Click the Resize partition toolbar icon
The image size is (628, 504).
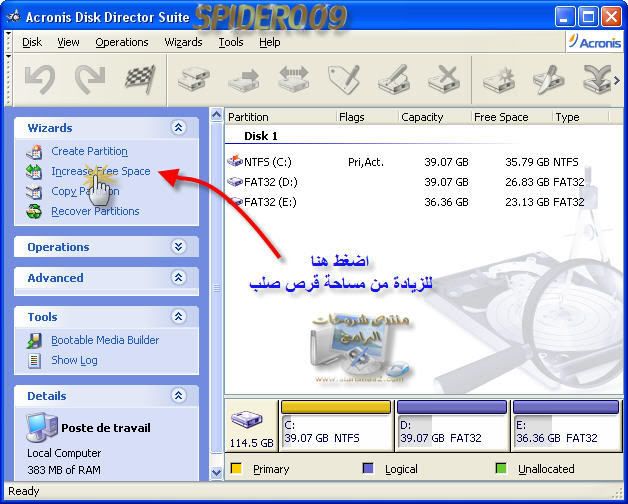[294, 78]
